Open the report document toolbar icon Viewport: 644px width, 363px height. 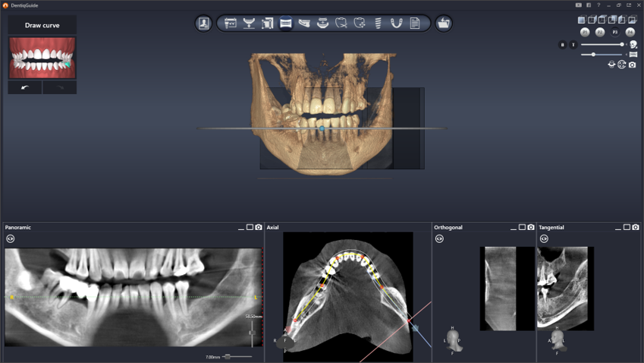click(415, 23)
